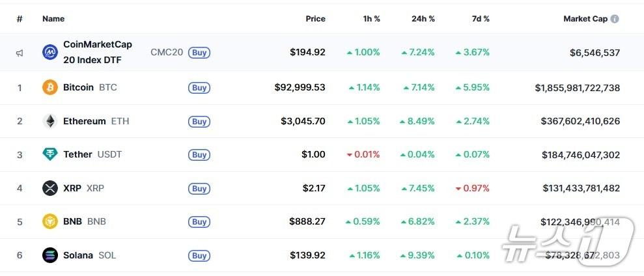Screen dimensions: 644x276
Task: Click the CoinMarketCap 20 Index logo
Action: click(x=50, y=52)
